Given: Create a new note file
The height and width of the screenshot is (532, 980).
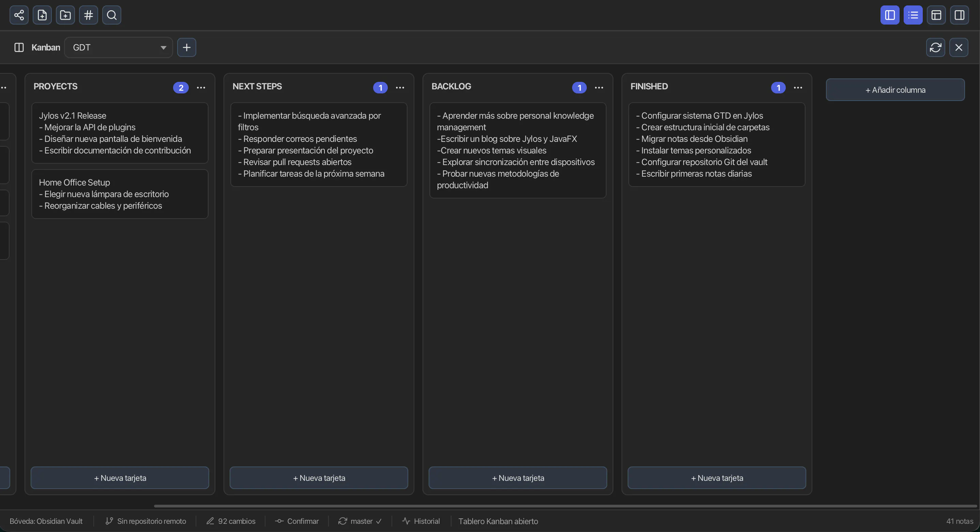Looking at the screenshot, I should (42, 15).
